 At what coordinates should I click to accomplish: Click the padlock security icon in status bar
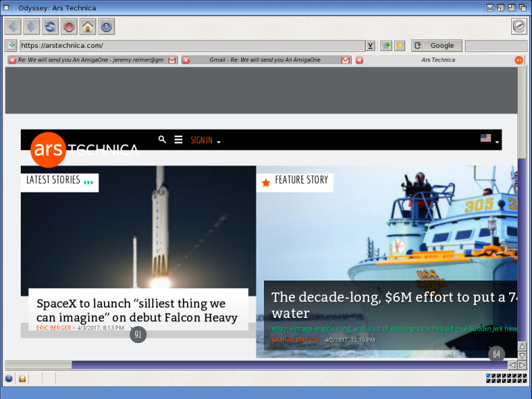[22, 378]
